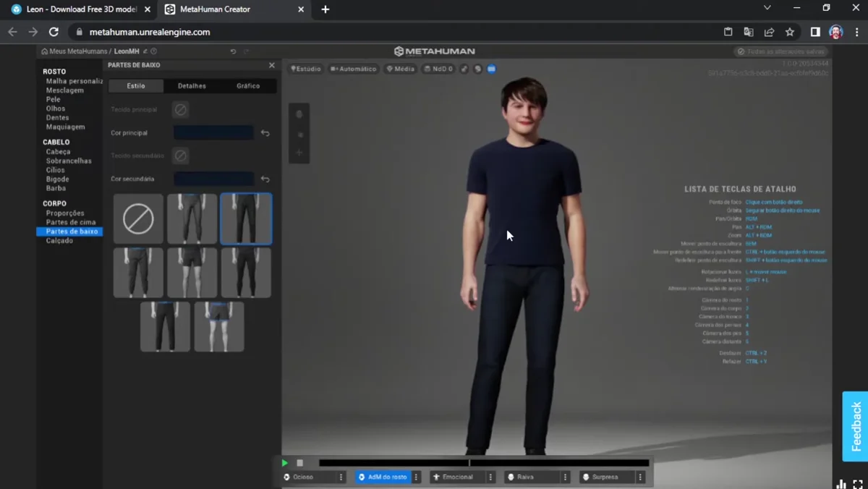
Task: Select the Emocional animation
Action: click(458, 477)
